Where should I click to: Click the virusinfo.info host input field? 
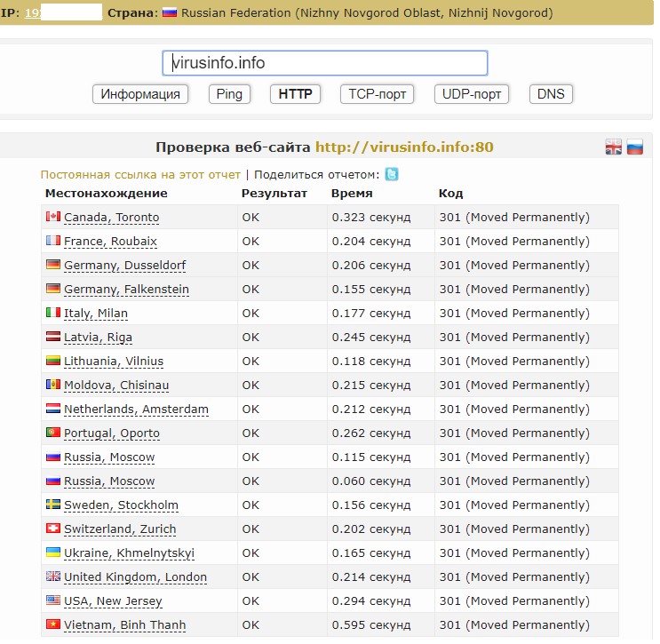[x=325, y=63]
